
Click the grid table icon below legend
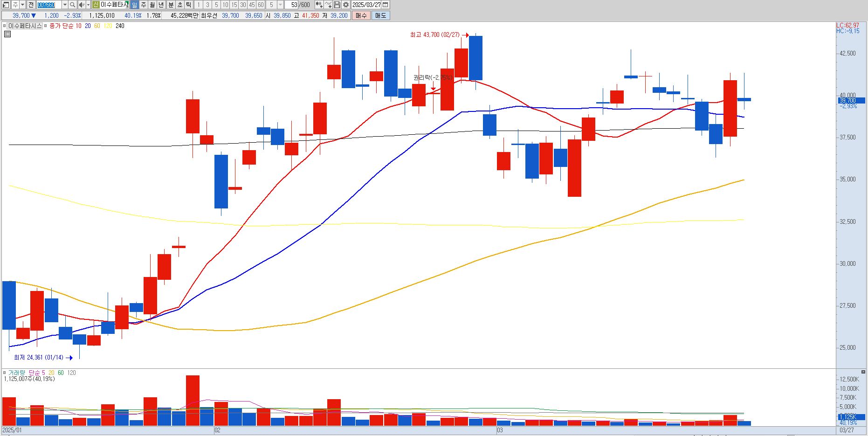(x=7, y=34)
